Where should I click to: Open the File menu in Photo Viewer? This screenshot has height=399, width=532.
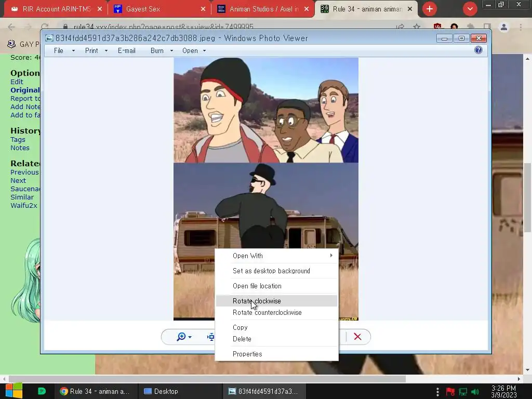pyautogui.click(x=59, y=50)
